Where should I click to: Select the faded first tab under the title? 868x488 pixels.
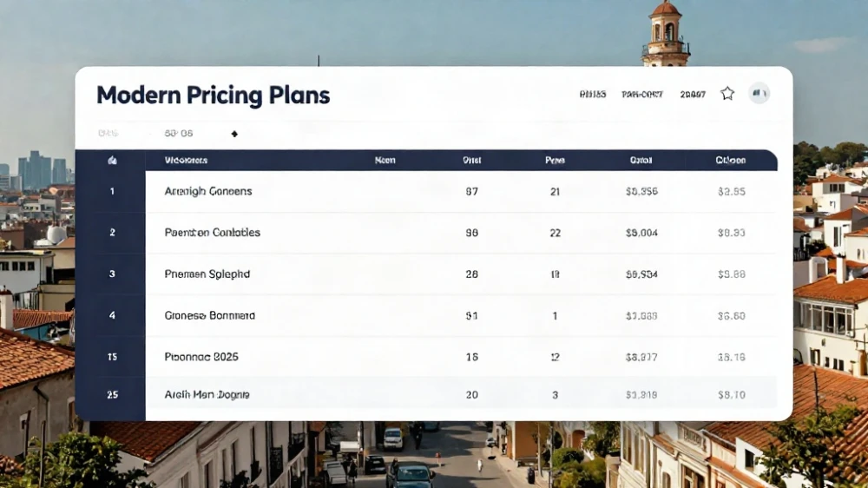point(108,134)
